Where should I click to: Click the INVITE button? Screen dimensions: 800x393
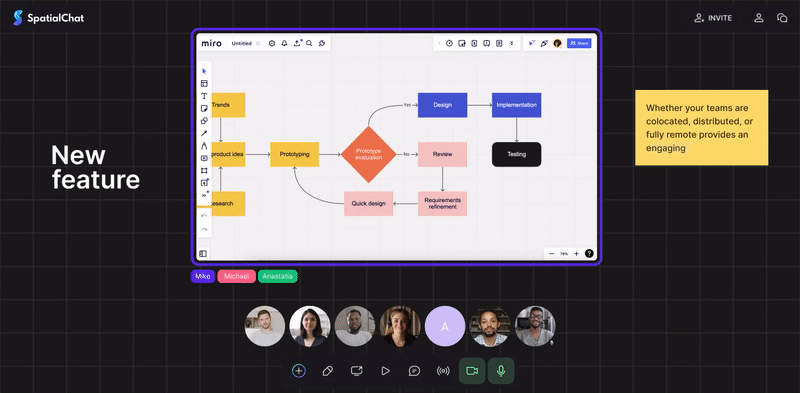point(713,18)
